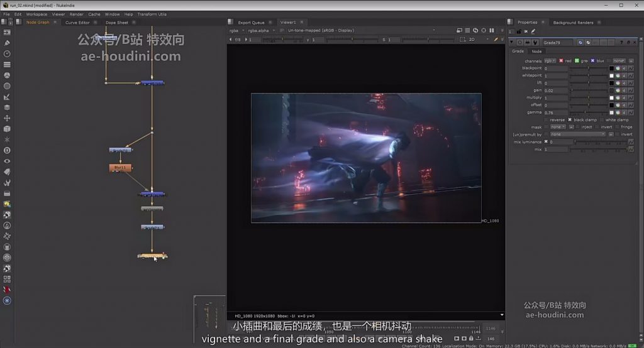
Task: Click the whitepoint color swatch
Action: click(611, 75)
